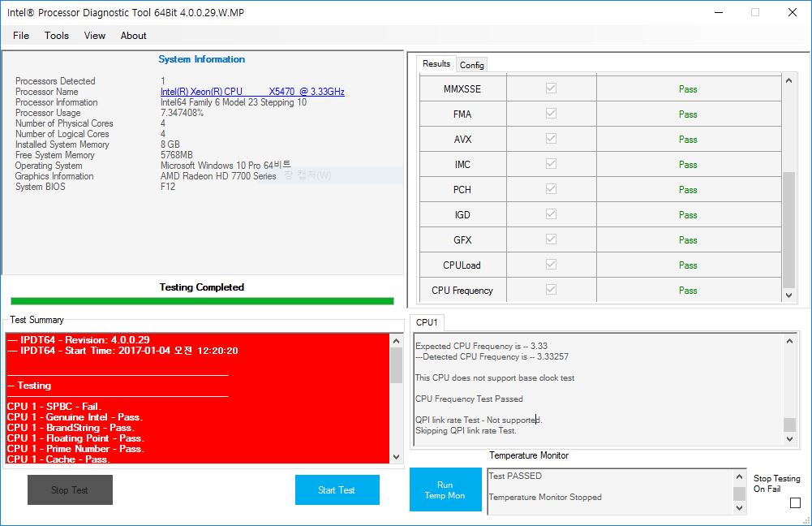Viewport: 812px width, 526px height.
Task: Click the 'CPU 1 - Genuine Intel - Pass' line
Action: (x=75, y=416)
